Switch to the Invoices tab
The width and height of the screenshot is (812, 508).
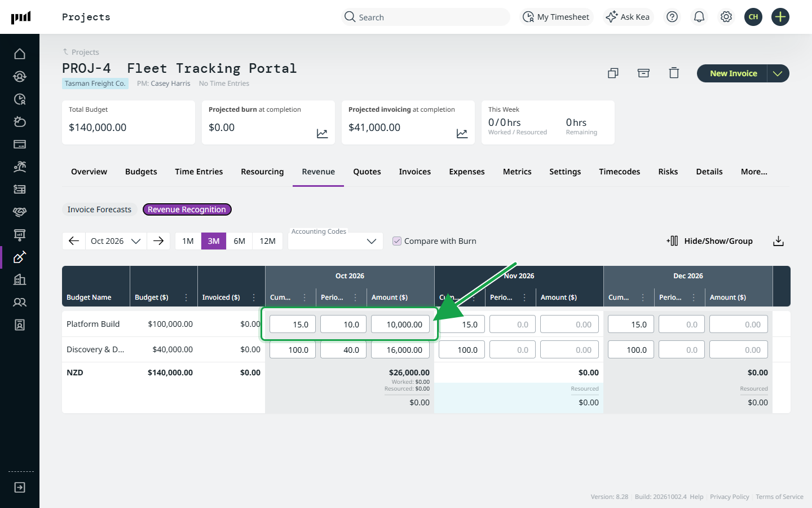(x=415, y=172)
